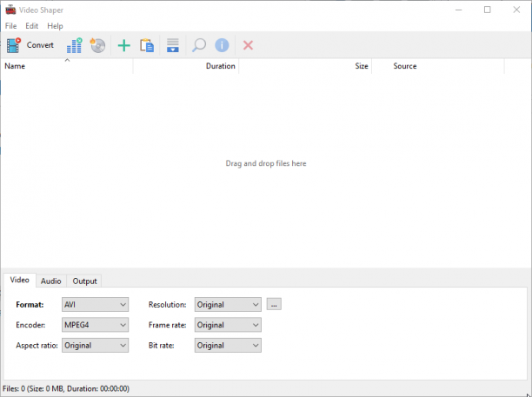Sort list by the Name column header
532x397 pixels.
pos(67,66)
